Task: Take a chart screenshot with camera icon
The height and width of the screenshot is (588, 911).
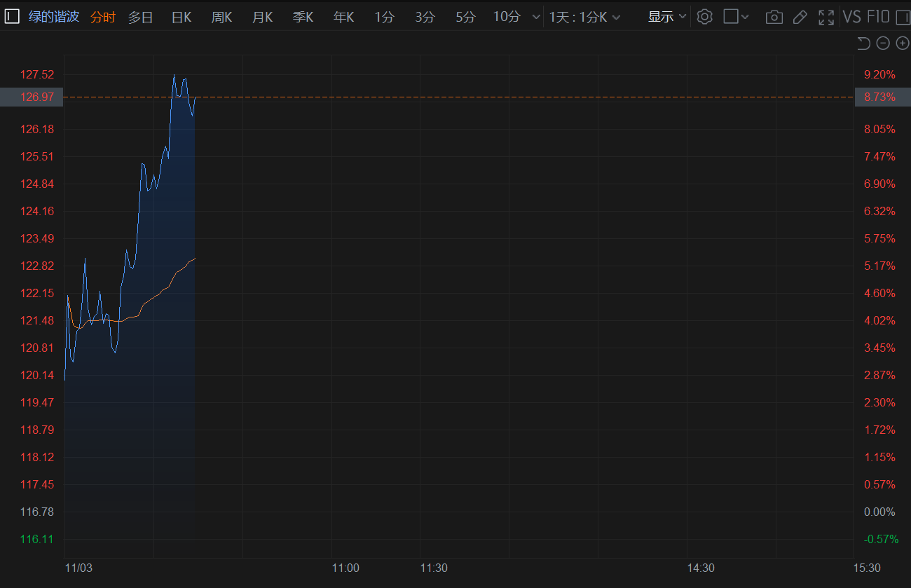Action: [774, 17]
